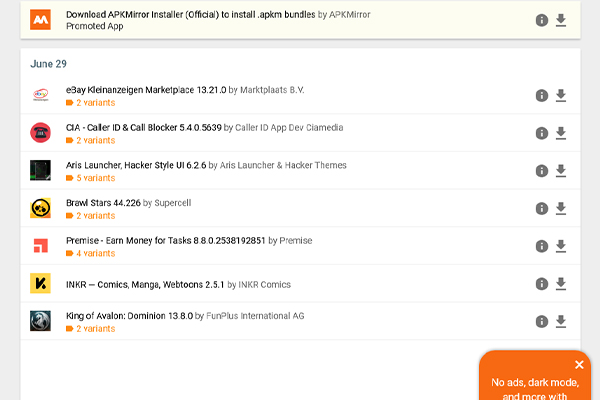Viewport: 600px width, 400px height.
Task: Click the red CIA Caller ID app icon
Action: click(40, 132)
